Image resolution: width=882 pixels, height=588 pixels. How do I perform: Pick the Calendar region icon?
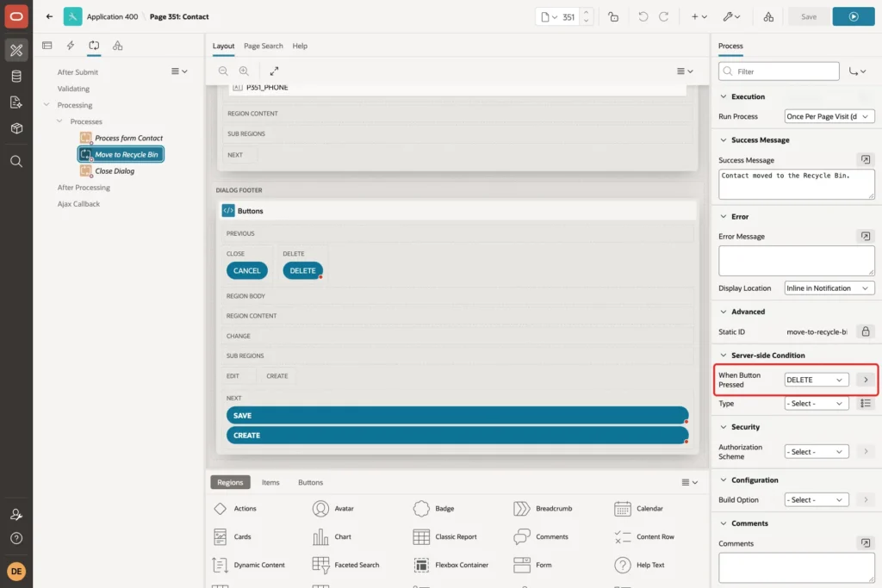pos(622,508)
